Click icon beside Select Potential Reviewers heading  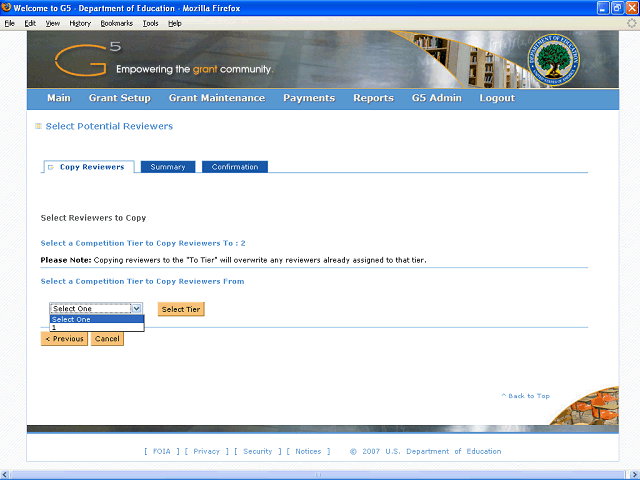(38, 126)
